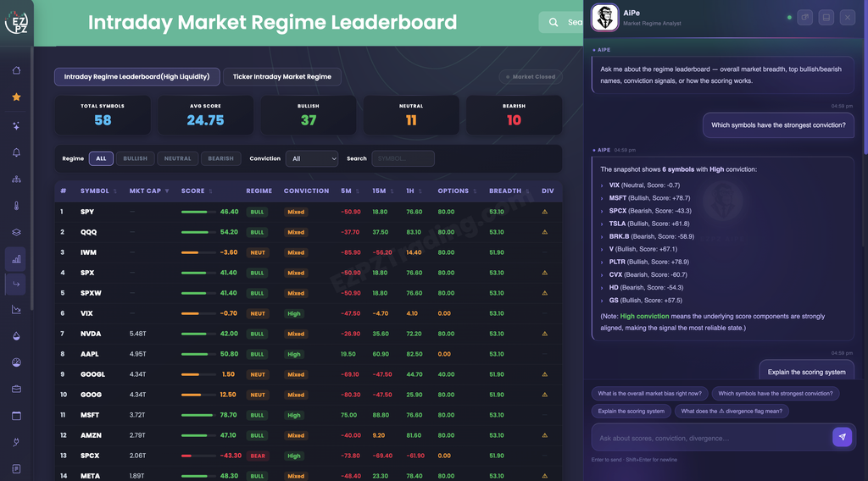Click the BEARISH 10 stat card

[514, 115]
